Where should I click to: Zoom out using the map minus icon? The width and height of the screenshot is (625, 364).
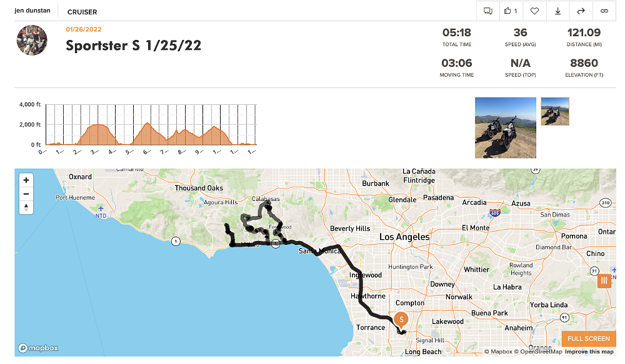(x=26, y=194)
